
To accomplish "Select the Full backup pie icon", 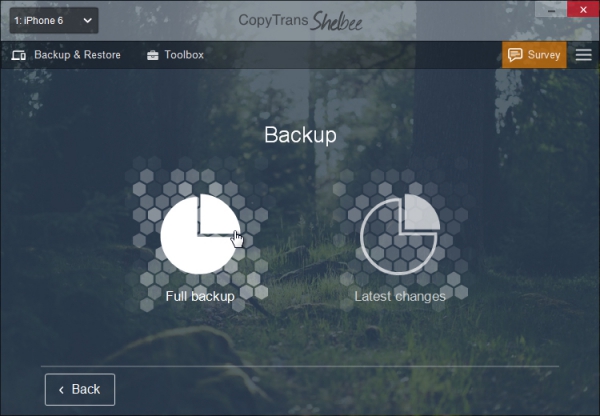I will pos(201,234).
